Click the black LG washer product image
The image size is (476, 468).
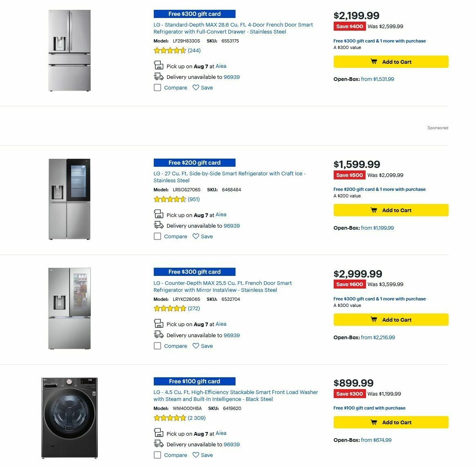click(x=70, y=418)
